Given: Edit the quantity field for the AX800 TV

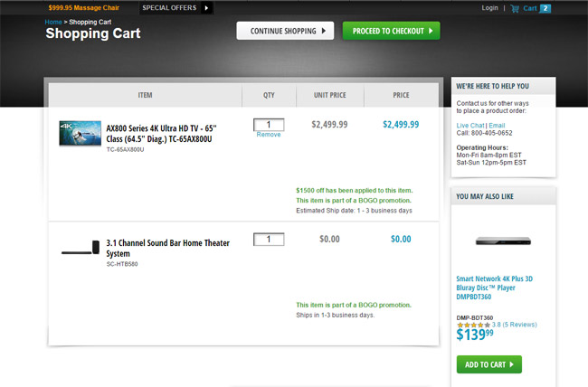Looking at the screenshot, I should (x=269, y=125).
